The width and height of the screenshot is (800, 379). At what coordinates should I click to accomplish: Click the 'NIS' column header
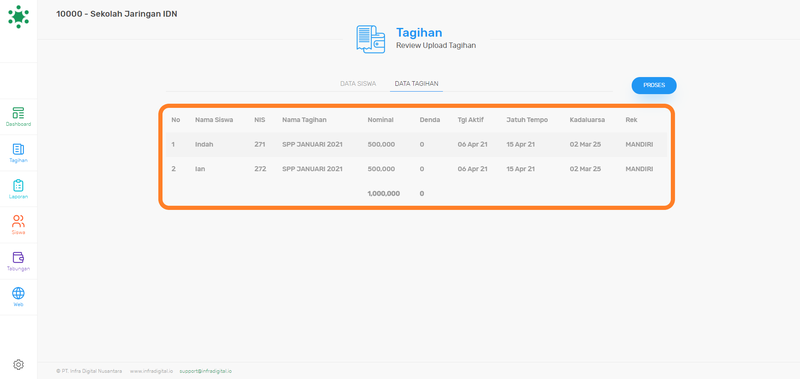(x=260, y=120)
